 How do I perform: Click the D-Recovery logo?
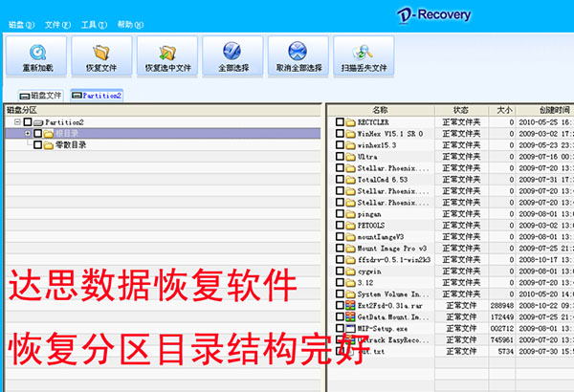pyautogui.click(x=434, y=15)
